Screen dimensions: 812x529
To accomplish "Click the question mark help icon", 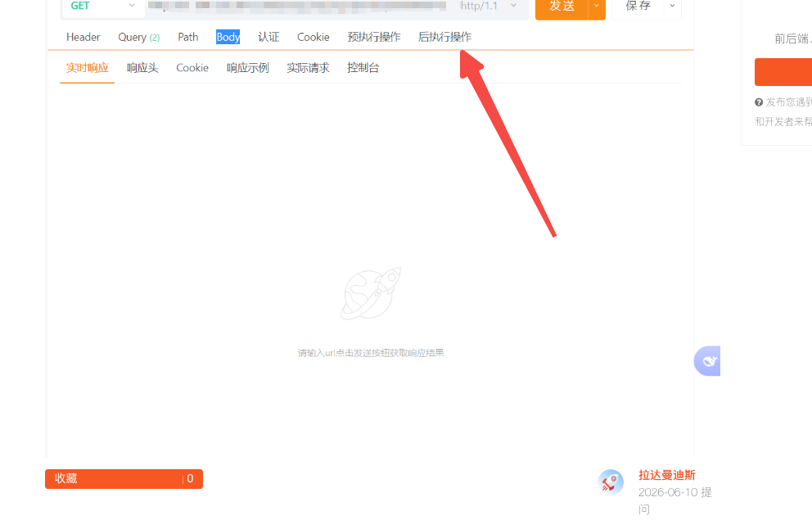I will click(759, 102).
